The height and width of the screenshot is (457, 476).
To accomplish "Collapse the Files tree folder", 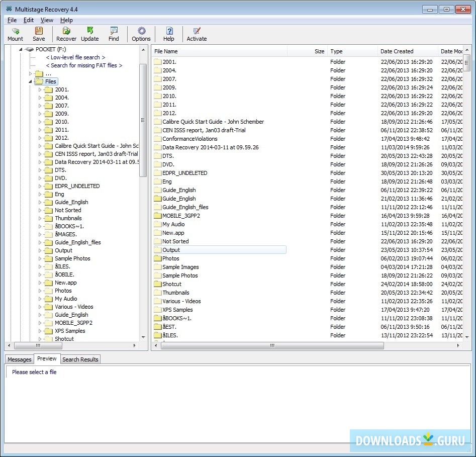I will tap(31, 81).
